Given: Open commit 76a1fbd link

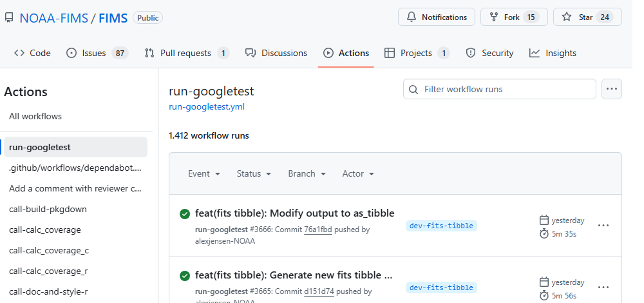Looking at the screenshot, I should (318, 230).
